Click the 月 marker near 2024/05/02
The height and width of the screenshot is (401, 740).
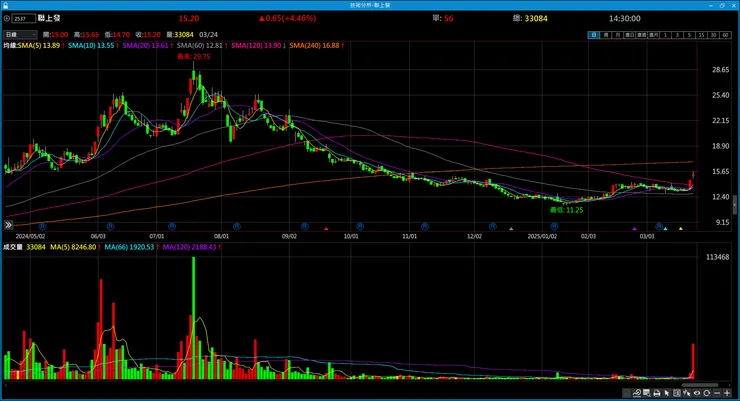(42, 227)
